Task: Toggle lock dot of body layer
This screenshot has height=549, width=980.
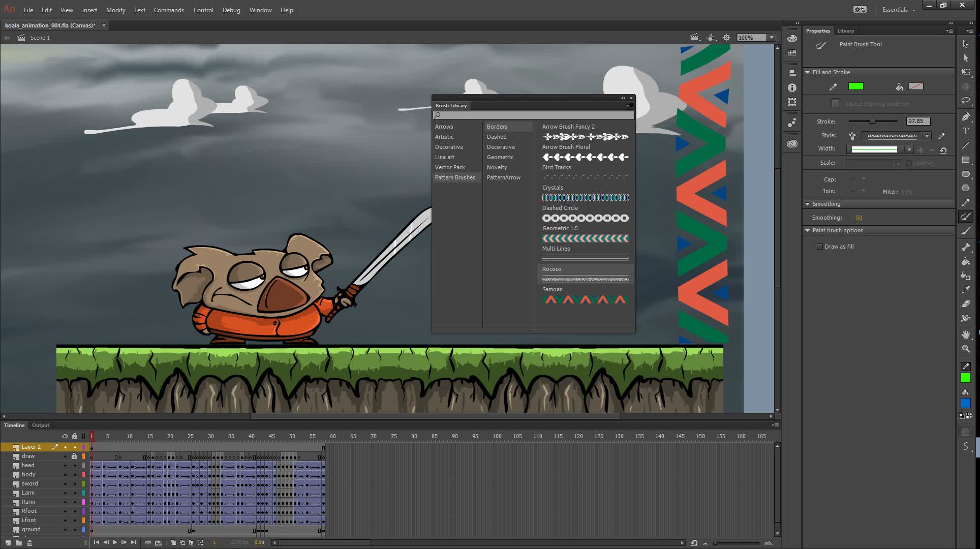Action: (x=75, y=474)
